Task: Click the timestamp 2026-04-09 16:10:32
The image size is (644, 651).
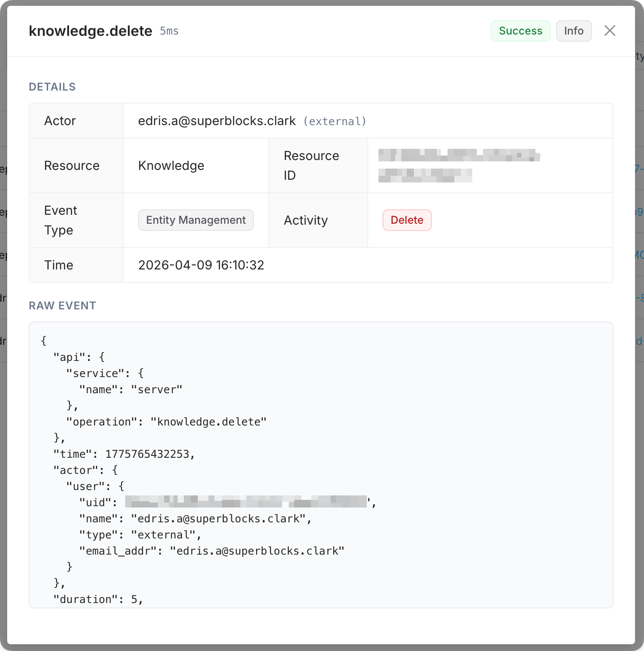Action: 201,265
